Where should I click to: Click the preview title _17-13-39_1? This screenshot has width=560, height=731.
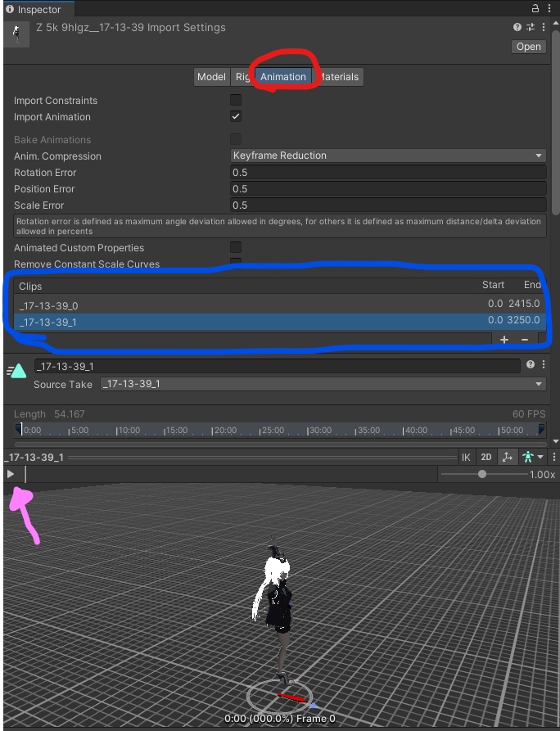(x=34, y=458)
